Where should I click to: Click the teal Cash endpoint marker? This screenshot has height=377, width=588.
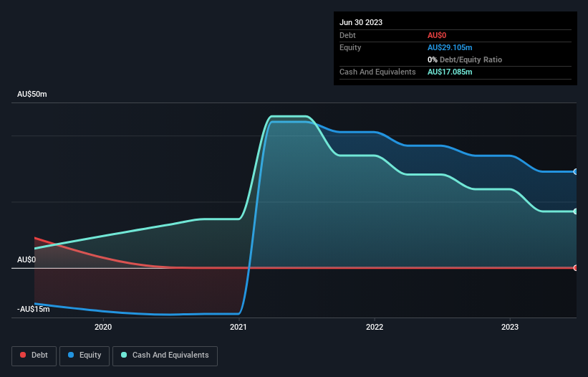coord(576,211)
